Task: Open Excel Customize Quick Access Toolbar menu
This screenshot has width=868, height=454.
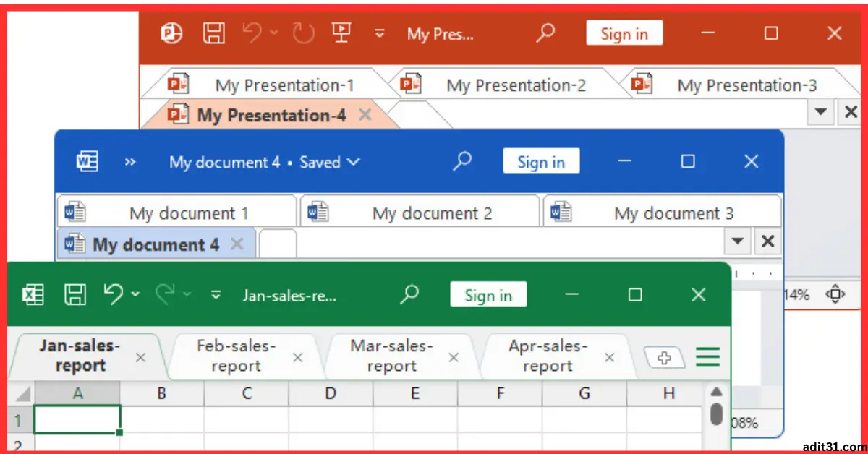Action: point(216,295)
